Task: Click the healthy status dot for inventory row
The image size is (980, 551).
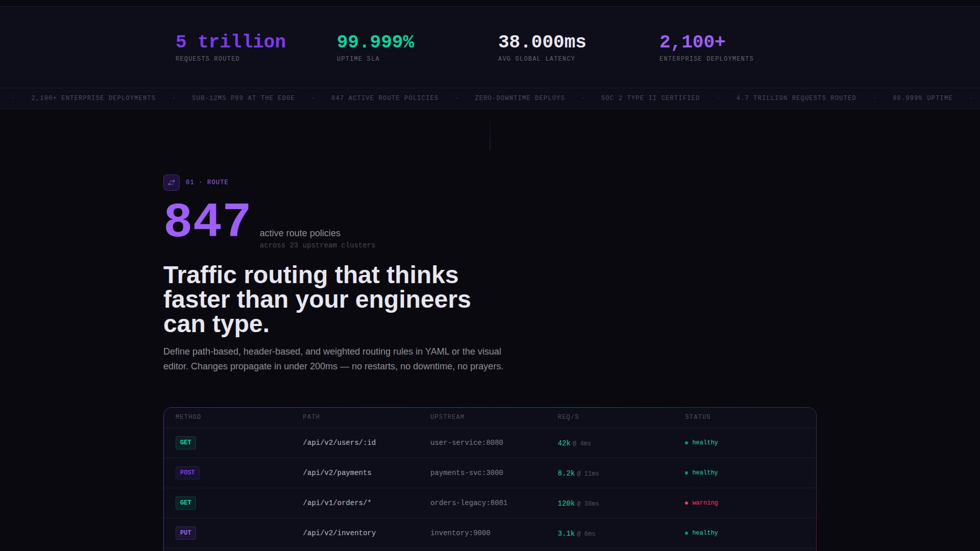Action: coord(686,533)
